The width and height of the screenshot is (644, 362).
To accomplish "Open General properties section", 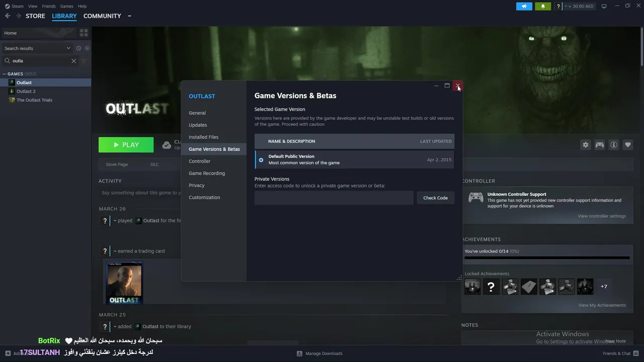I will [x=214, y=113].
